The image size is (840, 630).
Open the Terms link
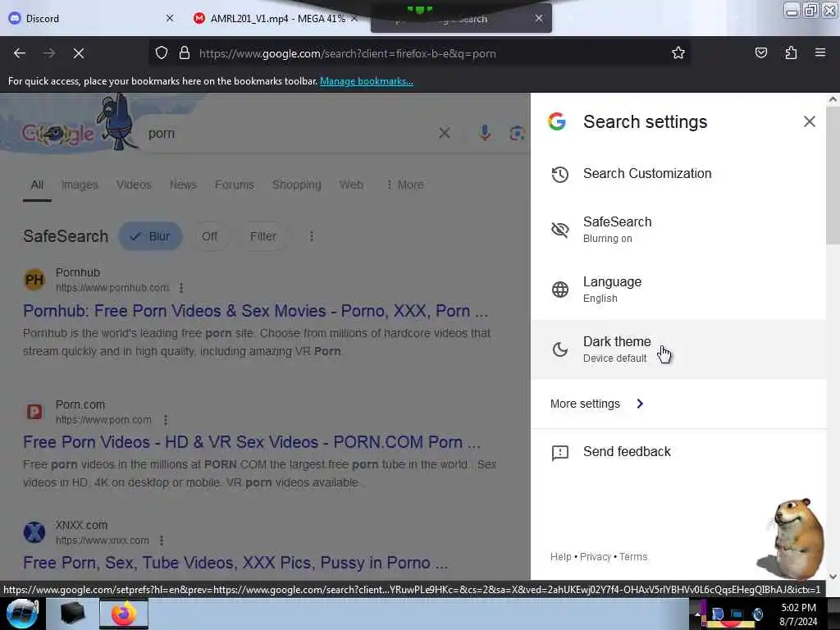coord(633,557)
